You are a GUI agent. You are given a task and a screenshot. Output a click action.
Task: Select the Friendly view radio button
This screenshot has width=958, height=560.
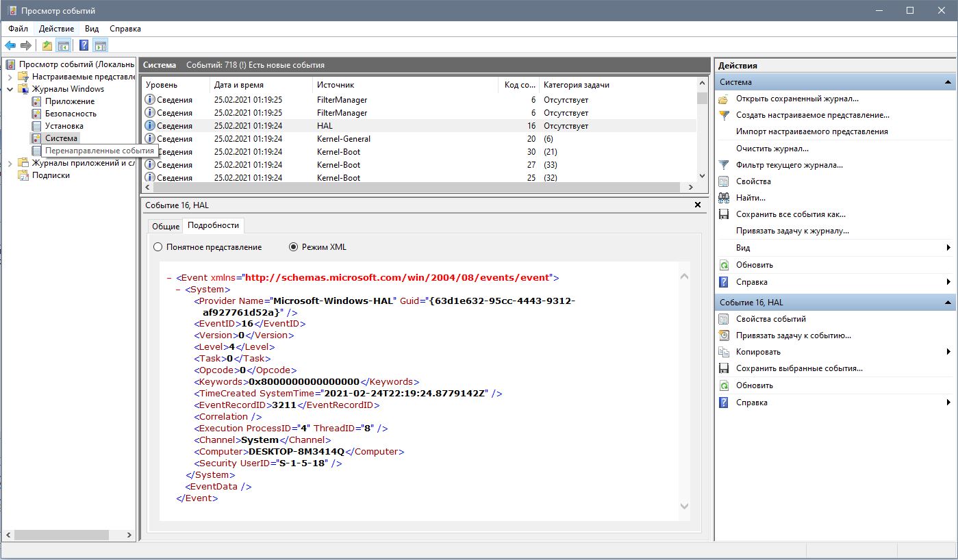(158, 247)
